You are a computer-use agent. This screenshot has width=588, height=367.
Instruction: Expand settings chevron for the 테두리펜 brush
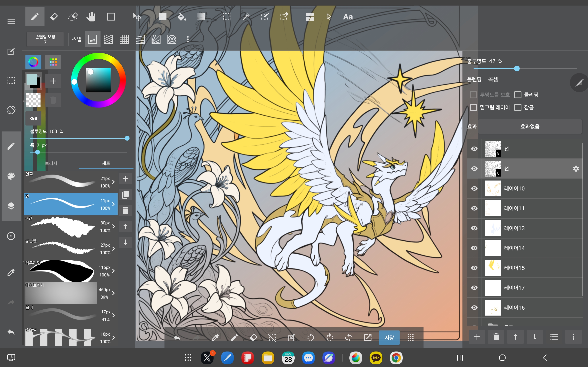coord(113,271)
